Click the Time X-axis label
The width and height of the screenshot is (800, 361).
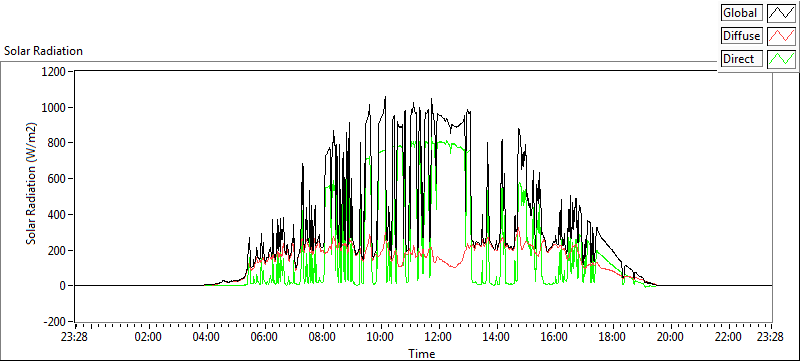click(421, 353)
